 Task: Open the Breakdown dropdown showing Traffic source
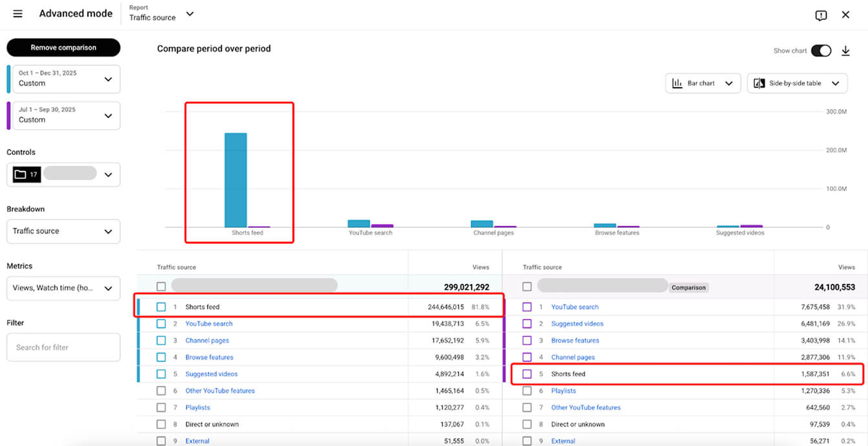[63, 231]
